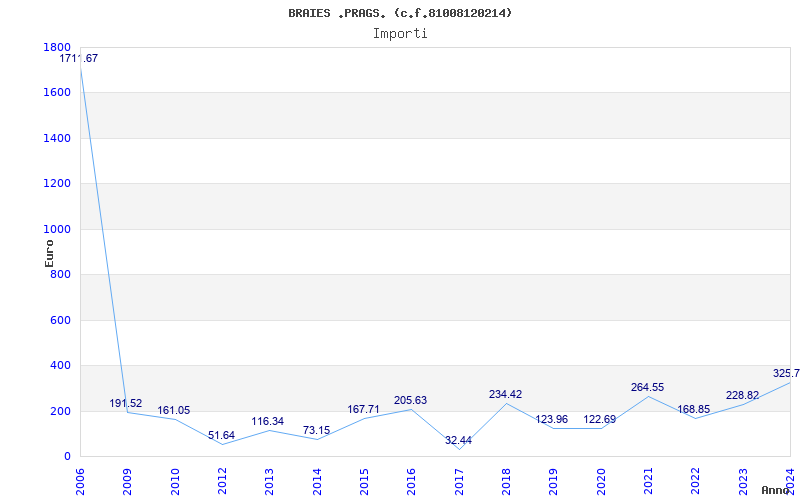Click x-axis year 2009

[127, 482]
